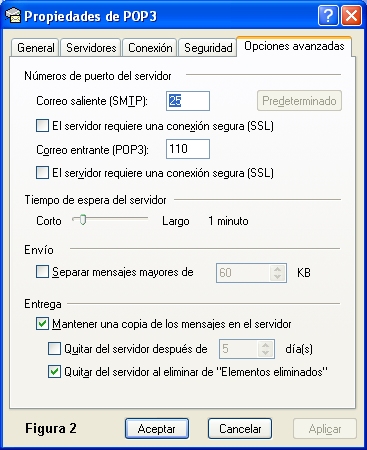
Task: Uncheck Quitar al eliminar de Elementos eliminados
Action: 54,371
